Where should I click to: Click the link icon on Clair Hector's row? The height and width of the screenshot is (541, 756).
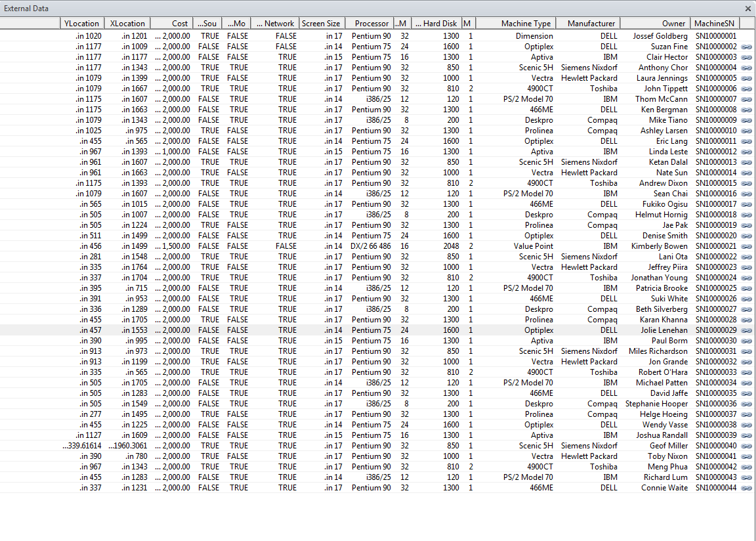click(x=747, y=57)
